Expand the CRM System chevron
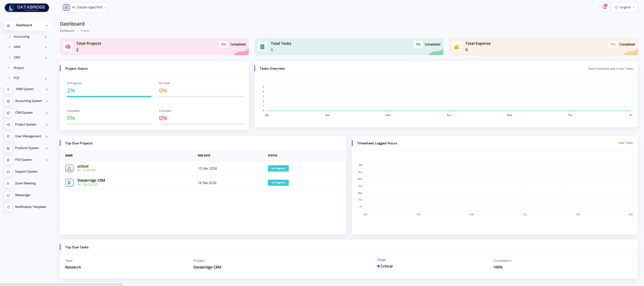This screenshot has width=644, height=286. point(47,113)
